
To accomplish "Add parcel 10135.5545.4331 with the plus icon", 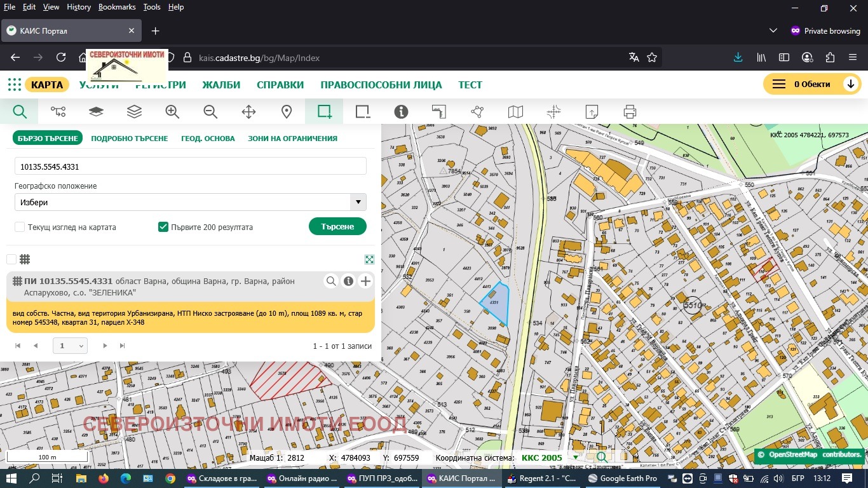I will pos(365,281).
